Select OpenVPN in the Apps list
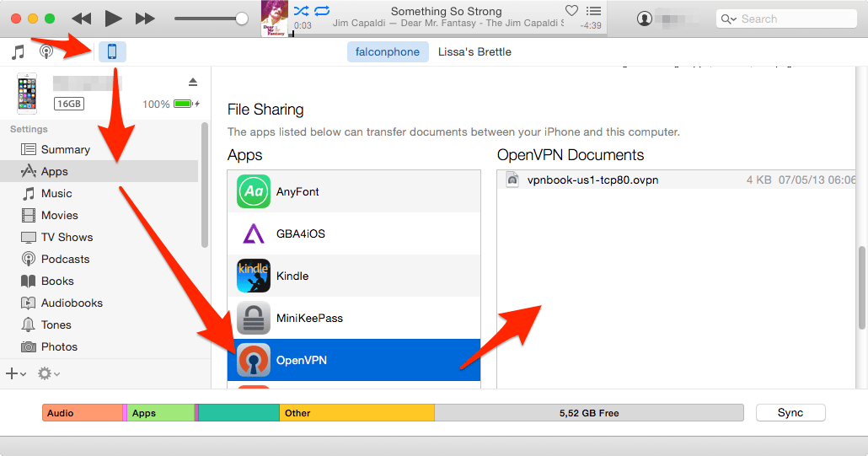The height and width of the screenshot is (456, 868). (354, 360)
